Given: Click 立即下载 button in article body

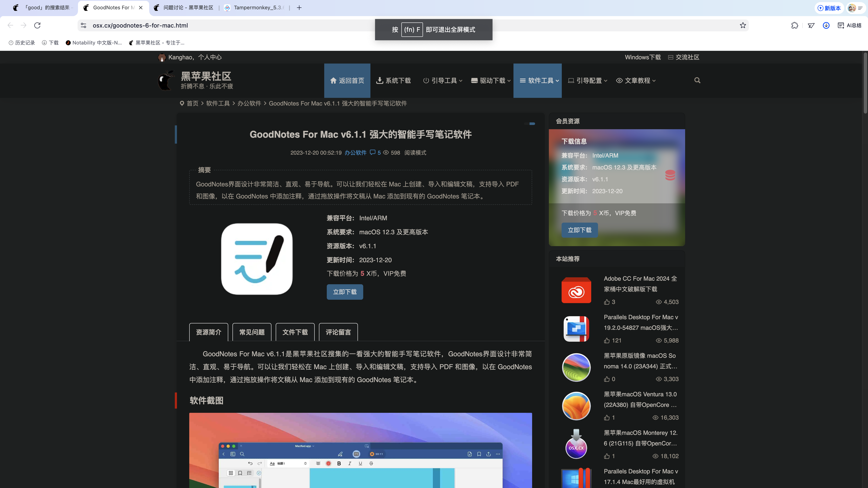Looking at the screenshot, I should click(x=345, y=292).
